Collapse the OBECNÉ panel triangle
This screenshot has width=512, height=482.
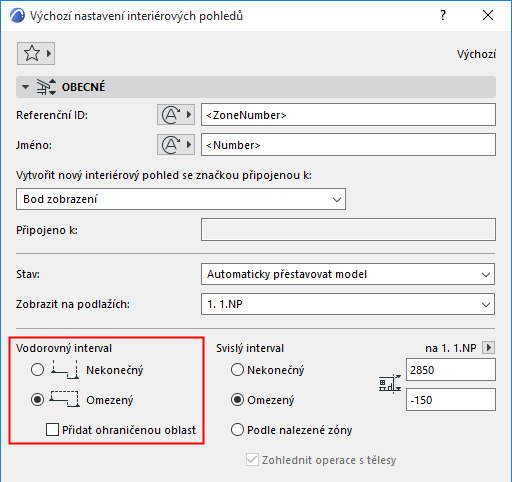tap(25, 87)
